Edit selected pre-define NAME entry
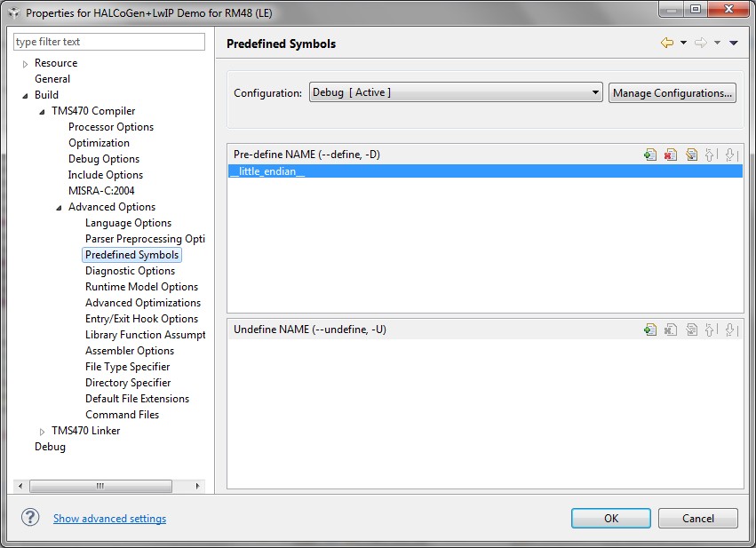Viewport: 756px width, 548px height. 691,155
